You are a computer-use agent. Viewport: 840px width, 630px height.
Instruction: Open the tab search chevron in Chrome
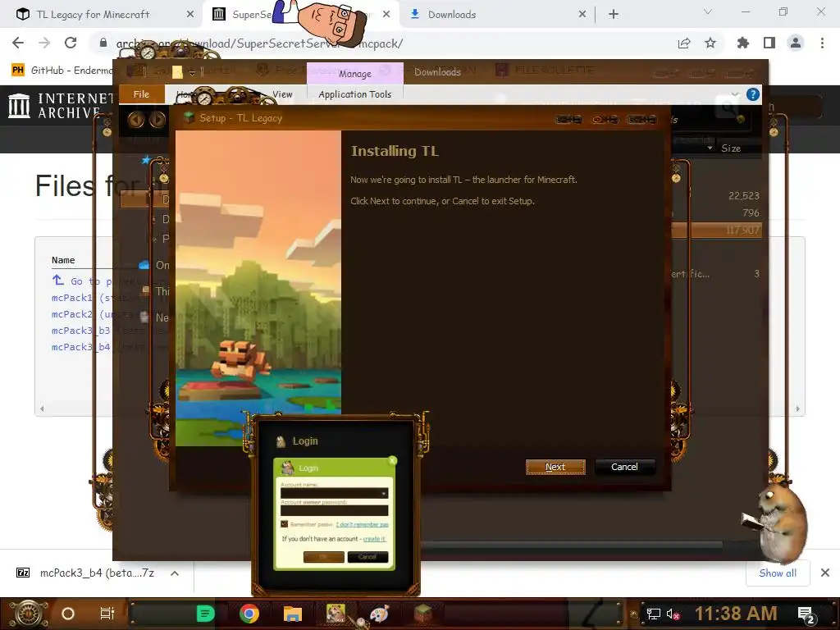pyautogui.click(x=708, y=11)
